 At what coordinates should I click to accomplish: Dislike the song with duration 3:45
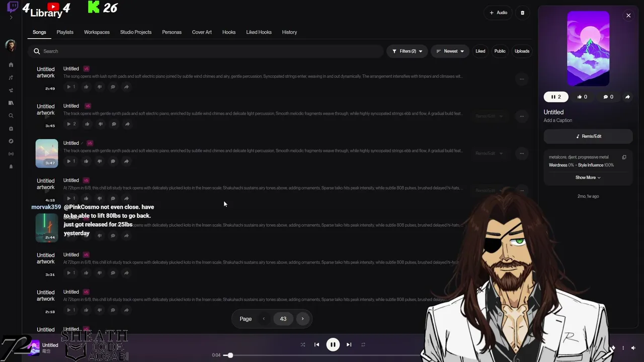pos(101,124)
